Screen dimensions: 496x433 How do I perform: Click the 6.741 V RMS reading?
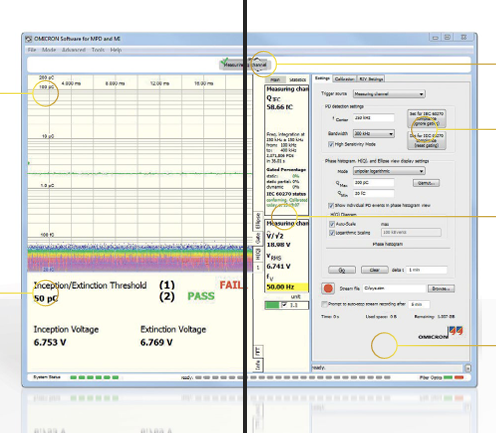(278, 266)
